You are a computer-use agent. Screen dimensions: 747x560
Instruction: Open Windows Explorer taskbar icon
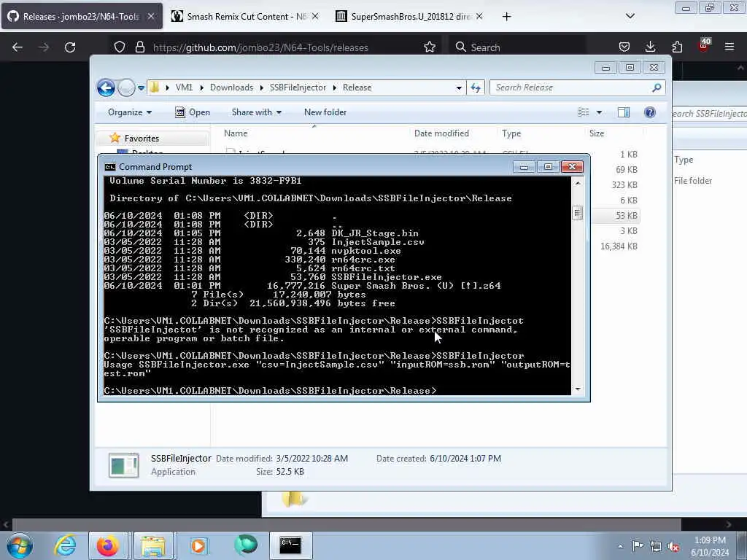(x=152, y=545)
